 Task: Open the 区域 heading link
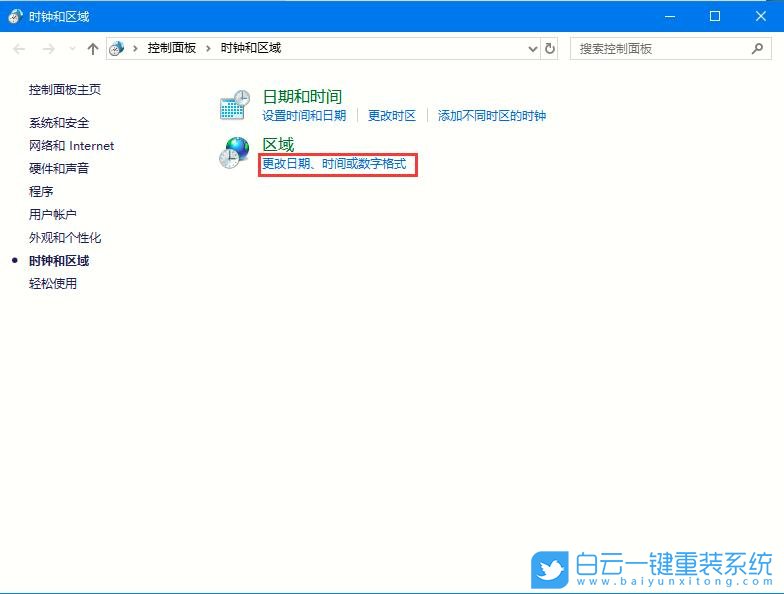click(278, 144)
